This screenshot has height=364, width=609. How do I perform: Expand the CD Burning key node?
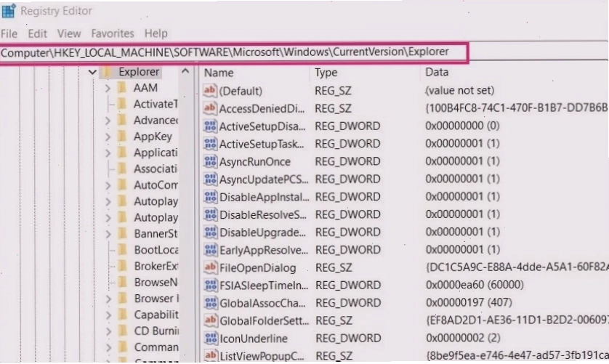pos(108,331)
